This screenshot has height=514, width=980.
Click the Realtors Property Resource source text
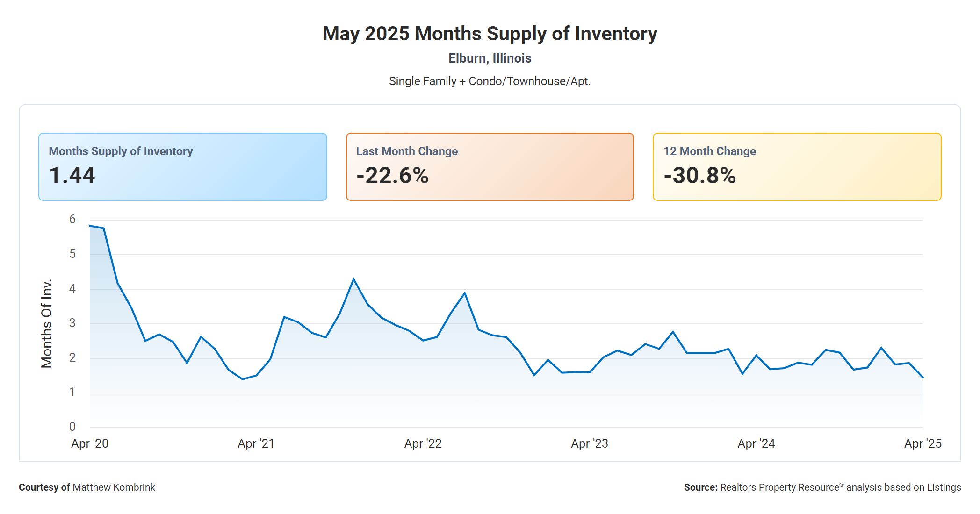coord(779,487)
